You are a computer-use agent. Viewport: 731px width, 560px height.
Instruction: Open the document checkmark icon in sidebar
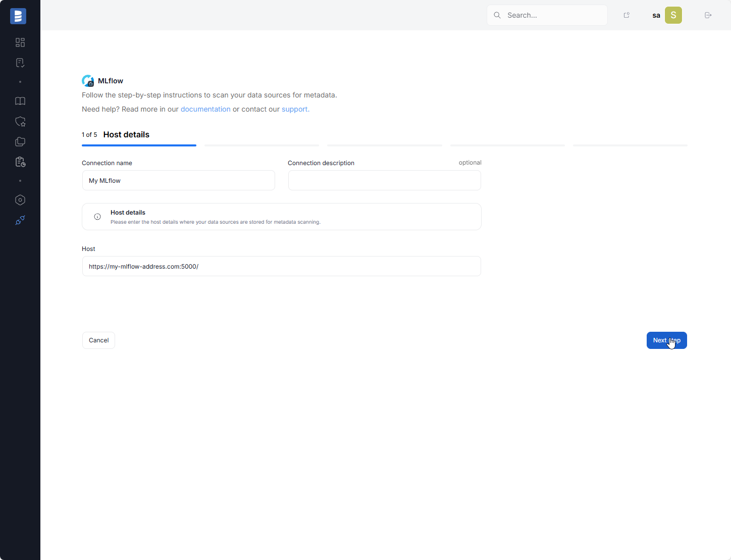[x=20, y=63]
